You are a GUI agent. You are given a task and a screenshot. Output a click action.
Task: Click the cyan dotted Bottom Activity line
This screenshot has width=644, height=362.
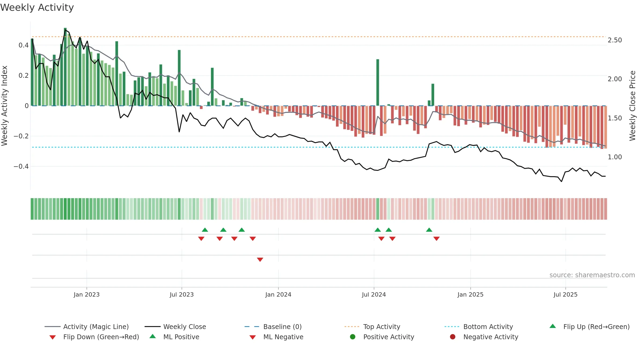pyautogui.click(x=319, y=147)
